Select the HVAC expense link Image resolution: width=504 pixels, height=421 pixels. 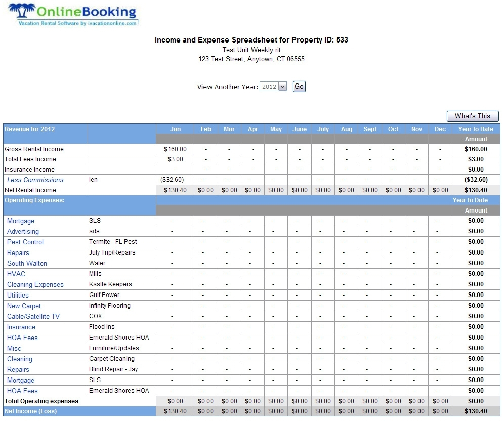coord(16,274)
